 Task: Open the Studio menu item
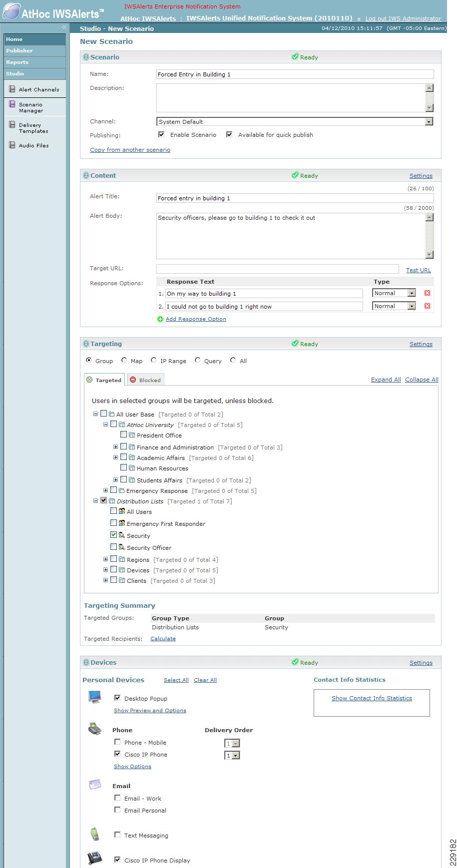pyautogui.click(x=35, y=73)
